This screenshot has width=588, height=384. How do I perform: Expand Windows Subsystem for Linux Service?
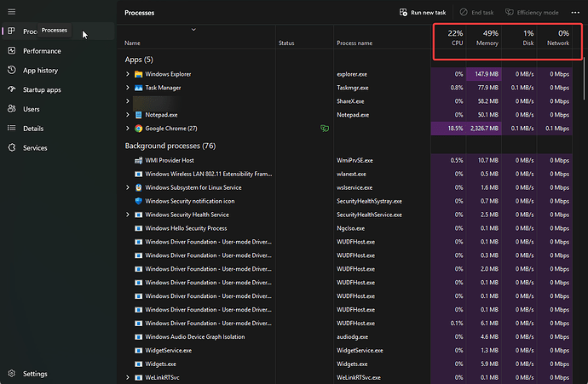[x=128, y=187]
